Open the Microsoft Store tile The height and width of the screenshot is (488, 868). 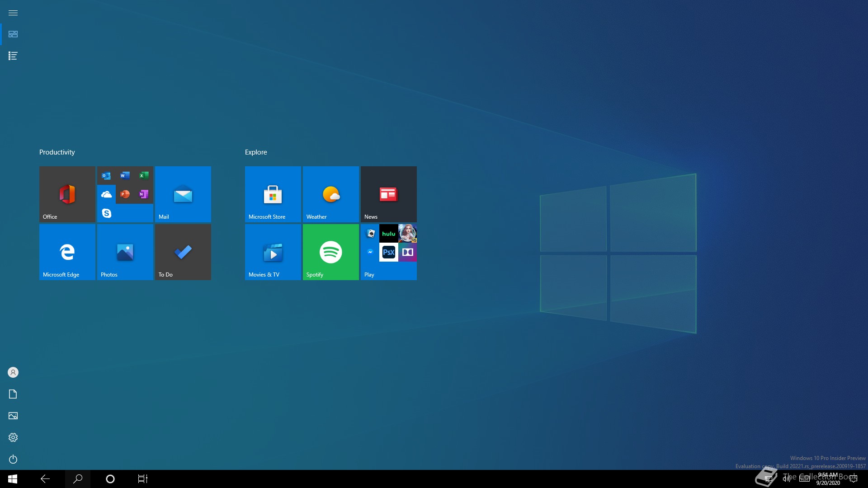coord(273,194)
